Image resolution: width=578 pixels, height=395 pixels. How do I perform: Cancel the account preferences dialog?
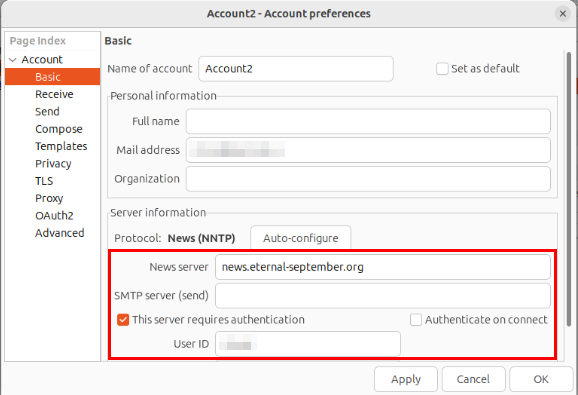(473, 379)
